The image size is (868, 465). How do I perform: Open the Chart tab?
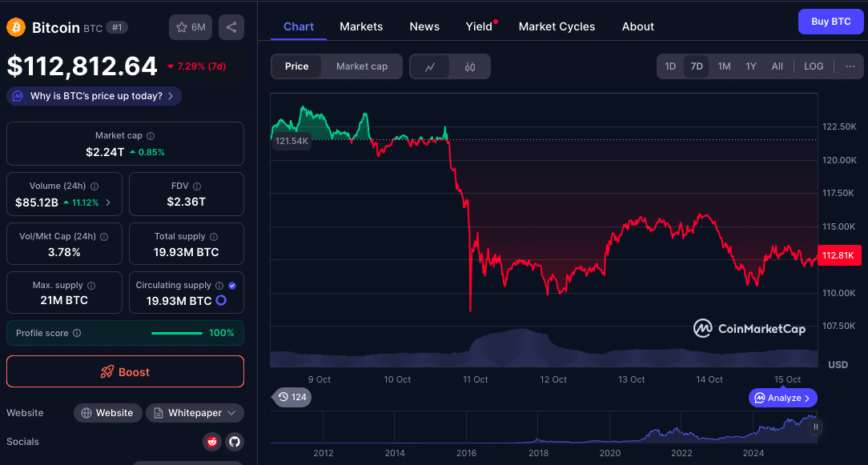point(299,26)
